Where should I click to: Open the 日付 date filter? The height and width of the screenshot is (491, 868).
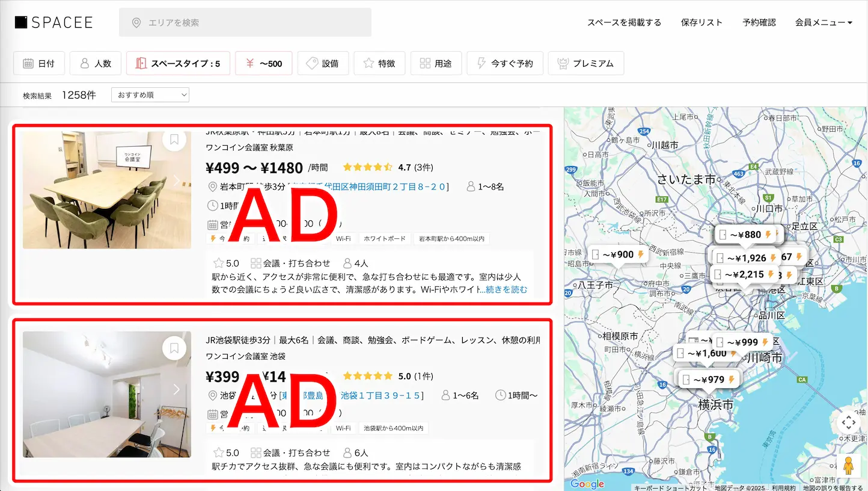pos(38,63)
